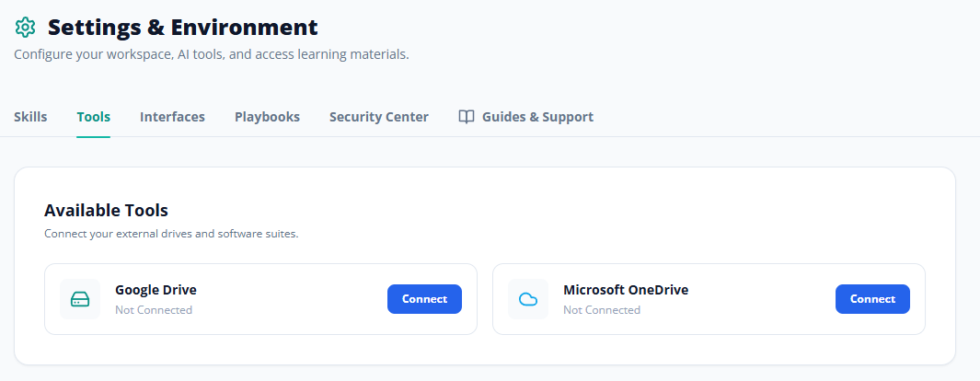The height and width of the screenshot is (381, 980).
Task: Click the 'Configure your workspace' subtitle text
Action: [212, 54]
